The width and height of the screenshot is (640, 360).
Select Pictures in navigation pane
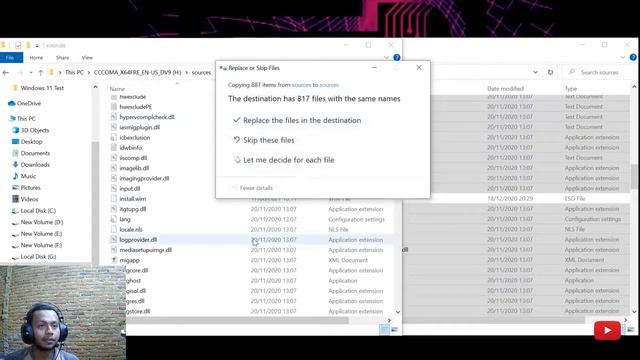tap(27, 187)
